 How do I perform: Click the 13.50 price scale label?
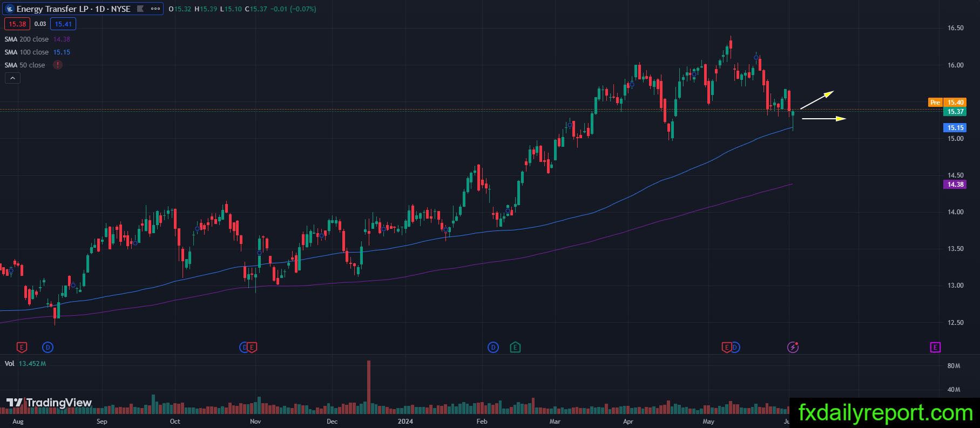pyautogui.click(x=956, y=249)
